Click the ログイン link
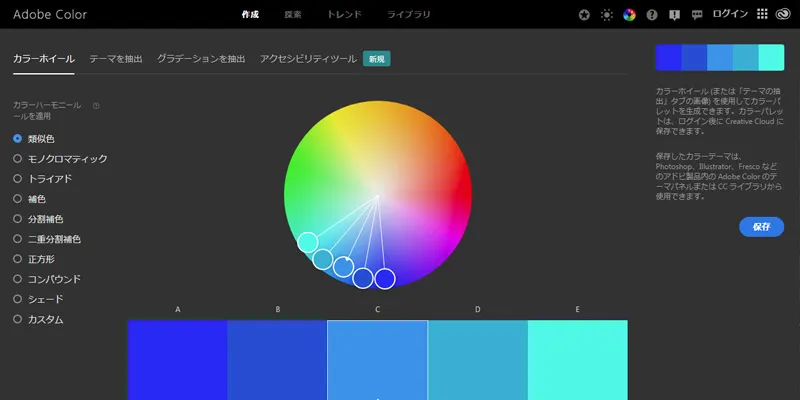This screenshot has height=400, width=800. [729, 16]
